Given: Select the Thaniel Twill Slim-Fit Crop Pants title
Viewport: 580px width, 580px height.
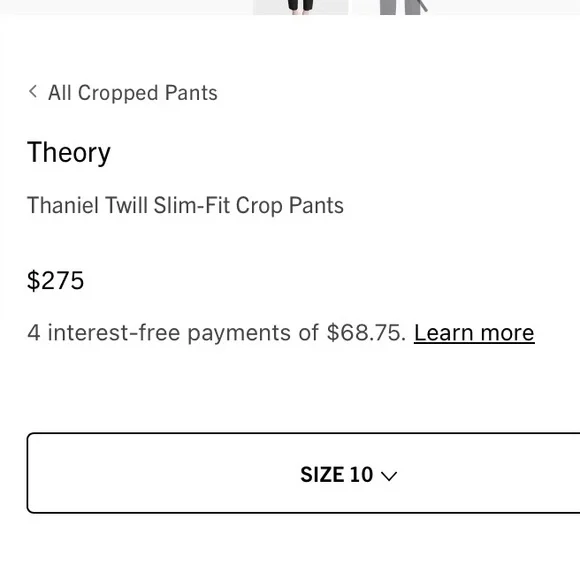Looking at the screenshot, I should (x=185, y=205).
